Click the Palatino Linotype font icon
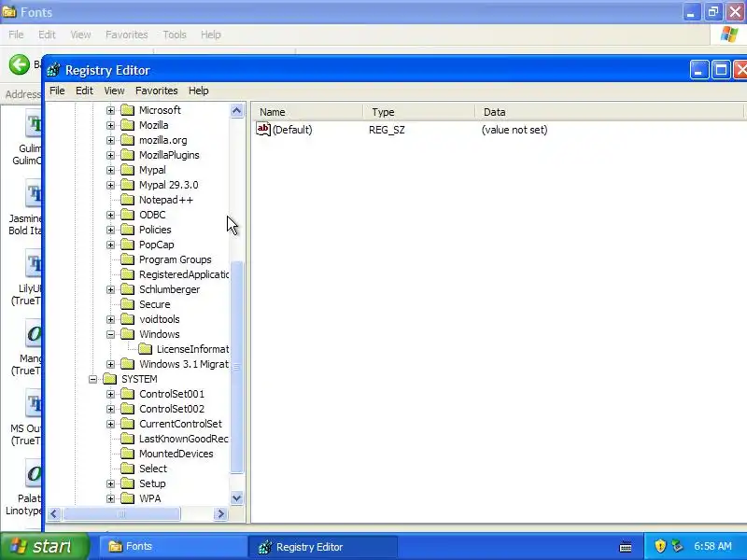 tap(34, 473)
